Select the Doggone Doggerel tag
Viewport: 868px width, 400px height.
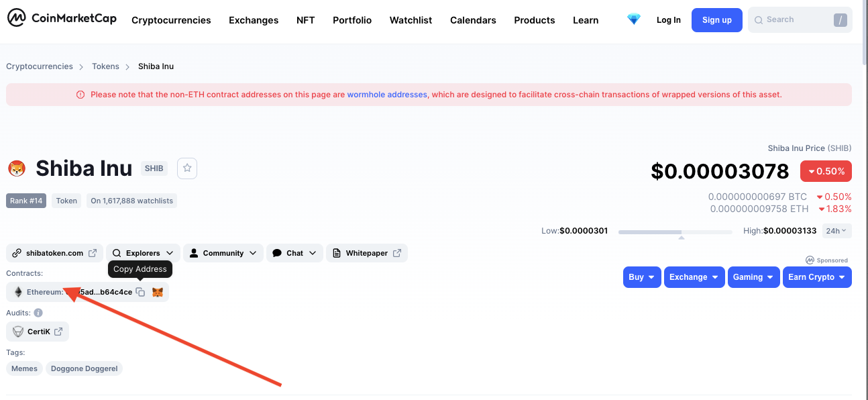point(85,368)
